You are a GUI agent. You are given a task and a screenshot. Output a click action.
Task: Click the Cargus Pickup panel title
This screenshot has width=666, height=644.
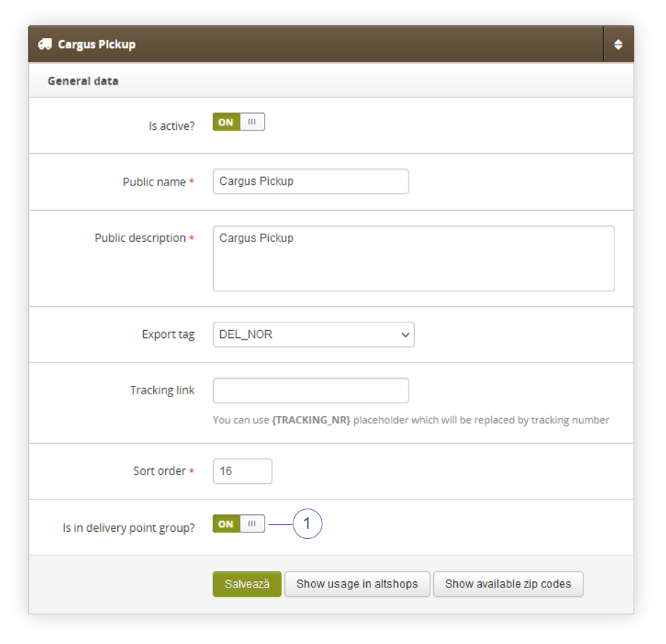click(x=97, y=44)
